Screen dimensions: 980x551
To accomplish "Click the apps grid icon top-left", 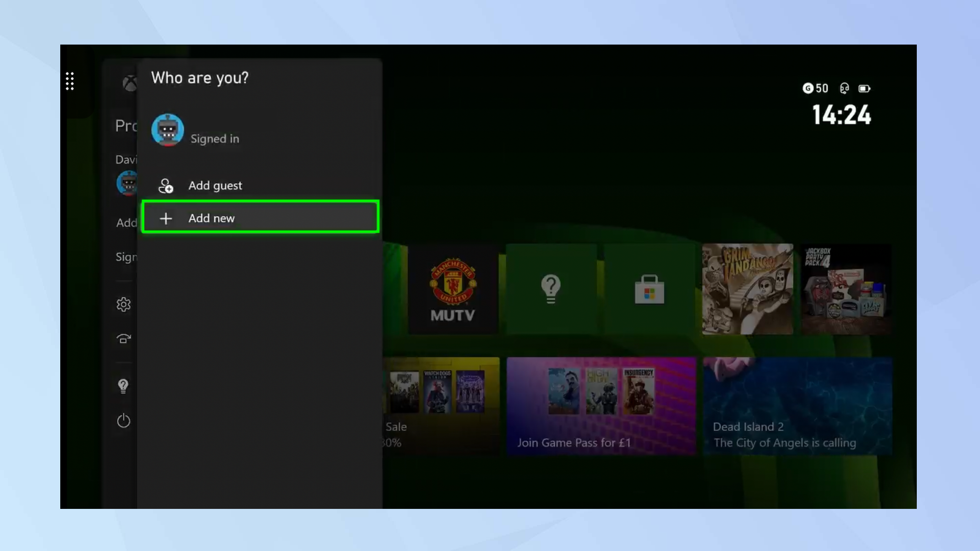I will click(69, 80).
